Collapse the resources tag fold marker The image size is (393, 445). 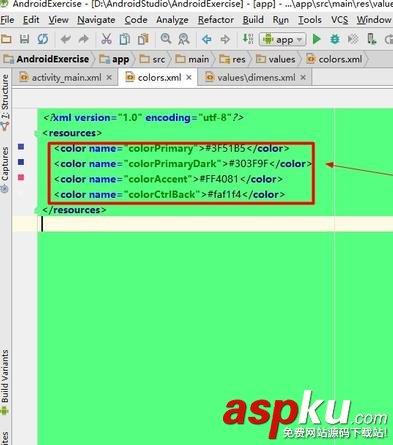coord(36,134)
